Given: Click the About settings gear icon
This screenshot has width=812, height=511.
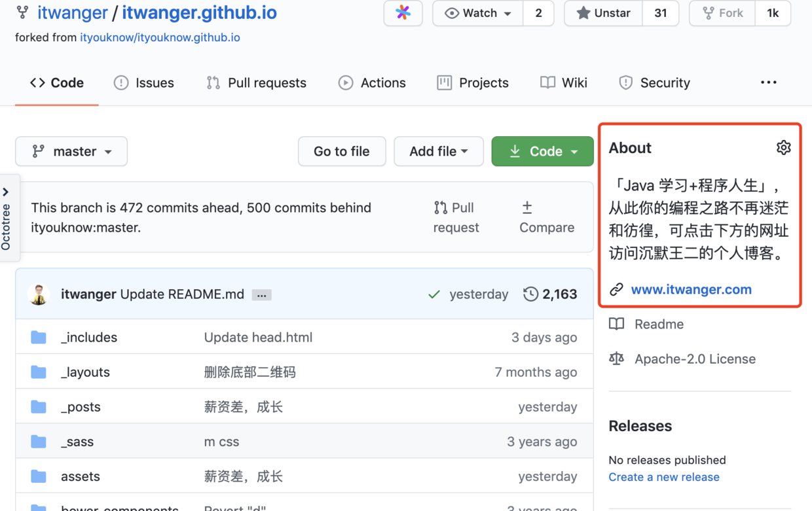Looking at the screenshot, I should tap(783, 148).
